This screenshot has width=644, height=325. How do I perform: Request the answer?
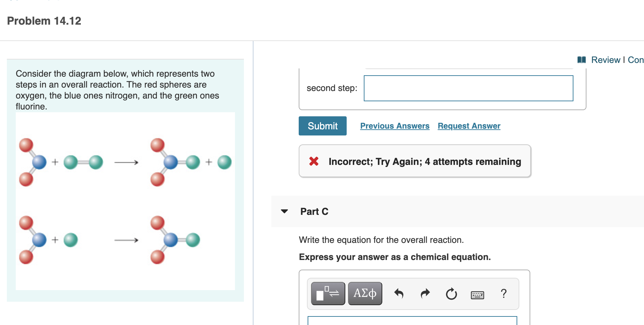(x=469, y=126)
